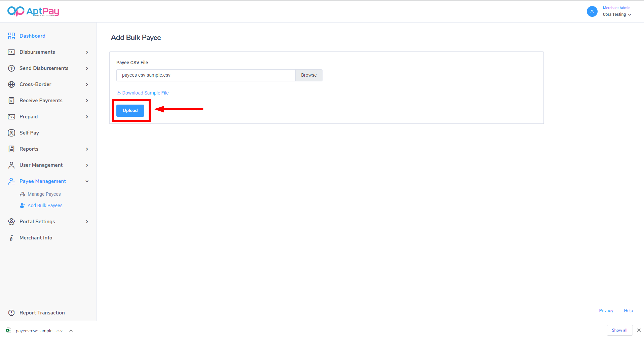Open the Cora Testing account dropdown
644x340 pixels.
pos(617,14)
